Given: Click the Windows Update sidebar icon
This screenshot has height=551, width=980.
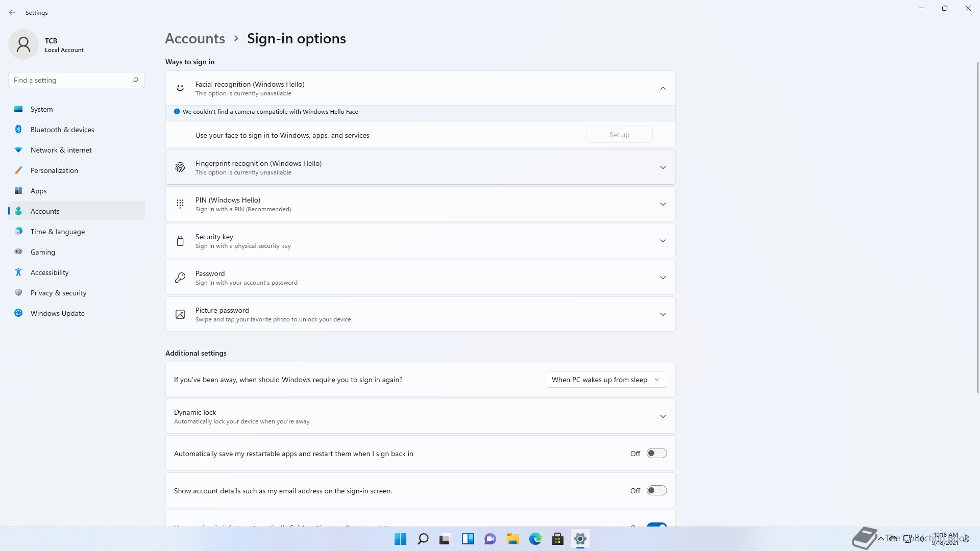Looking at the screenshot, I should click(18, 313).
